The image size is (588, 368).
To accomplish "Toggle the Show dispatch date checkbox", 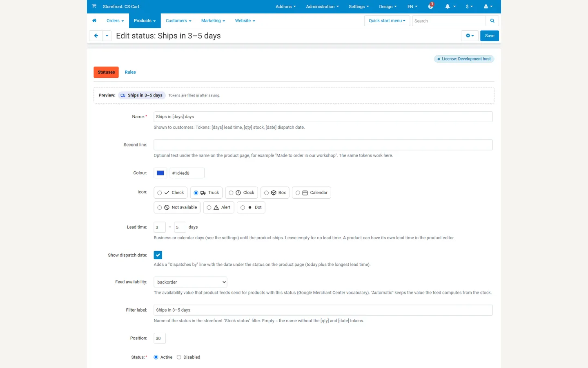I will 158,255.
